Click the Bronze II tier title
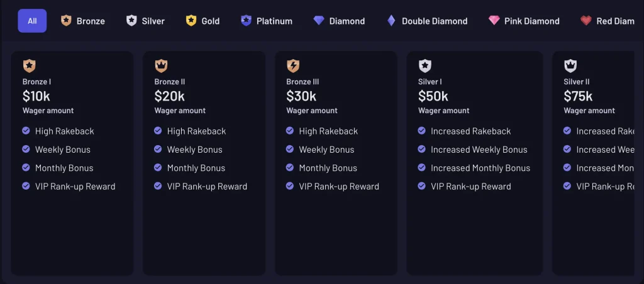 (x=170, y=82)
